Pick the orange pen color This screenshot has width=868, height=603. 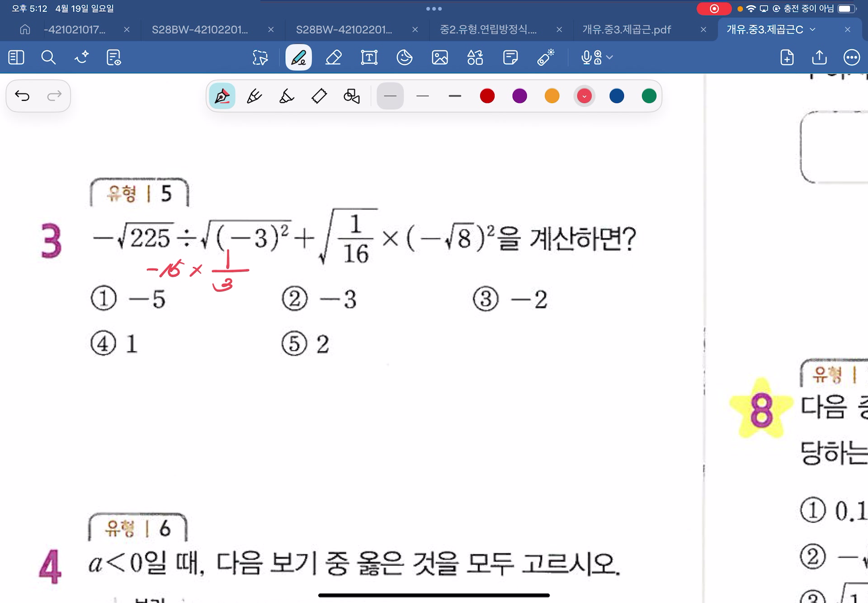[x=552, y=96]
